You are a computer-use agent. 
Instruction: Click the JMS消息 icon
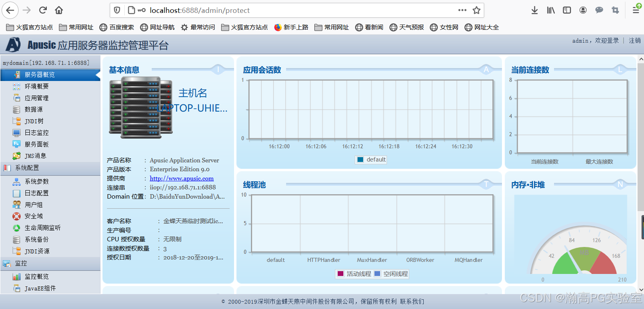click(17, 156)
